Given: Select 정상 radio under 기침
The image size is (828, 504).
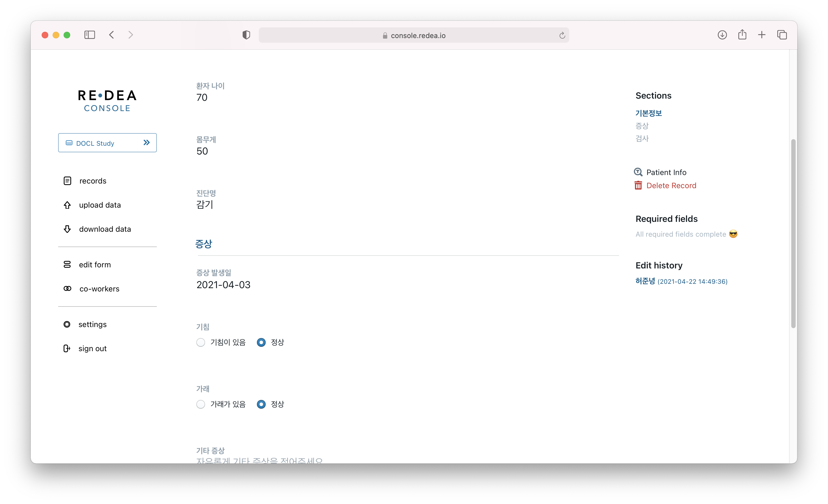Looking at the screenshot, I should click(x=261, y=342).
